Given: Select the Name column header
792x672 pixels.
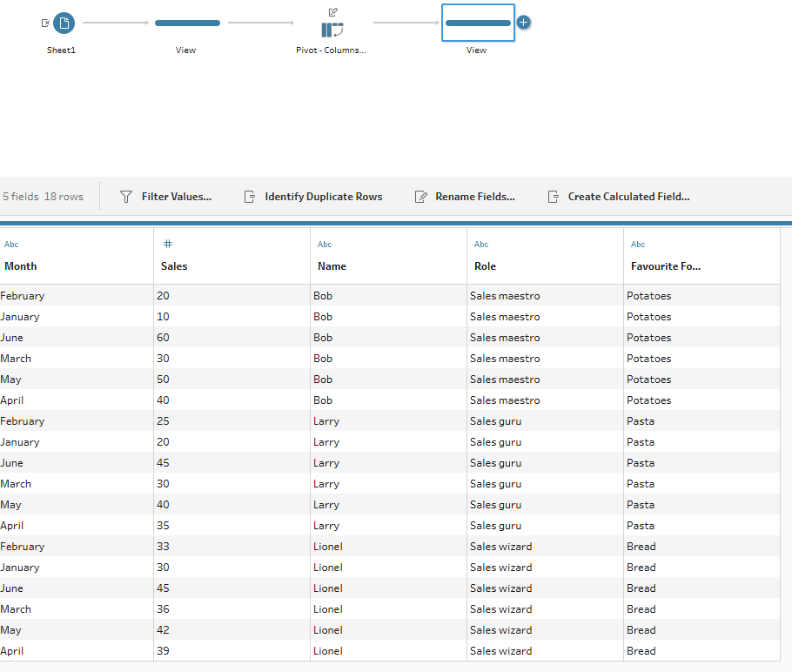Looking at the screenshot, I should click(x=332, y=266).
